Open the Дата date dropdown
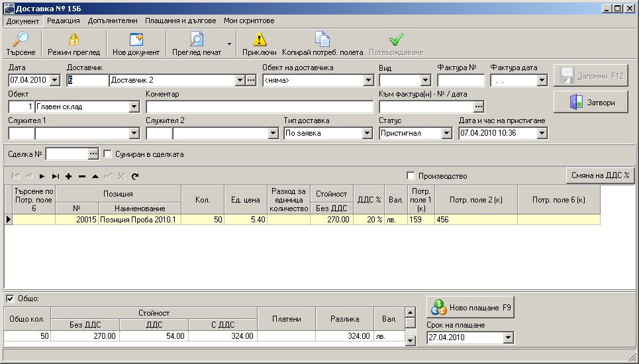This screenshot has width=639, height=364. pos(55,80)
